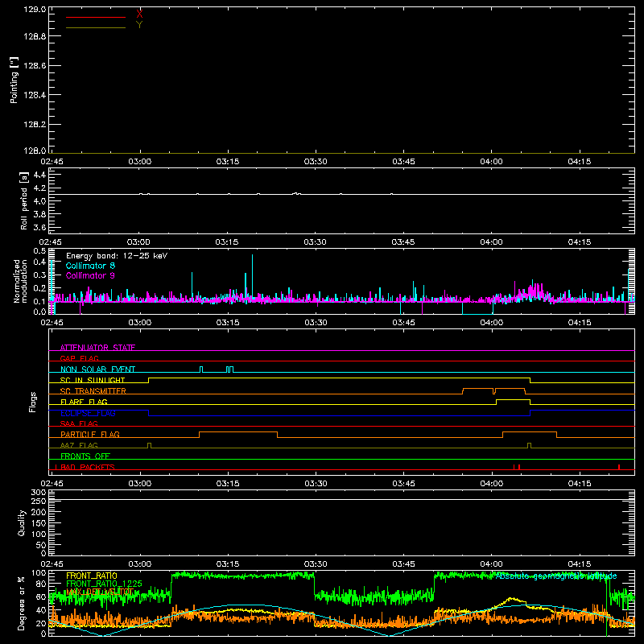Click the NON_SOLAR_EVENT flag label
The image size is (644, 644).
coord(97,369)
